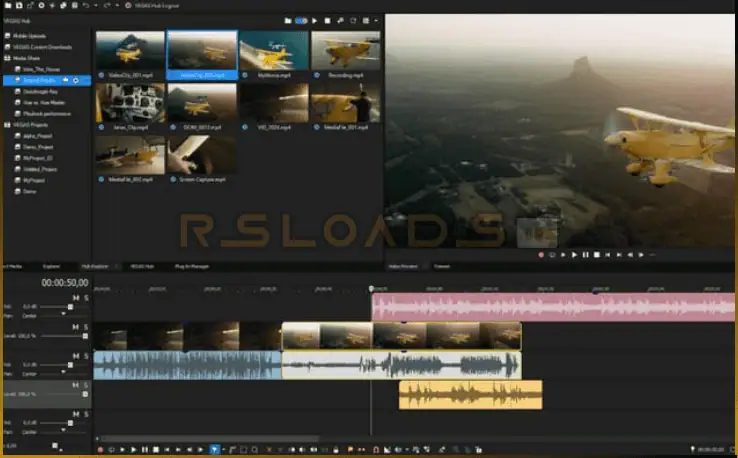Switch to the Trimmer tab
738x458 pixels.
point(441,266)
